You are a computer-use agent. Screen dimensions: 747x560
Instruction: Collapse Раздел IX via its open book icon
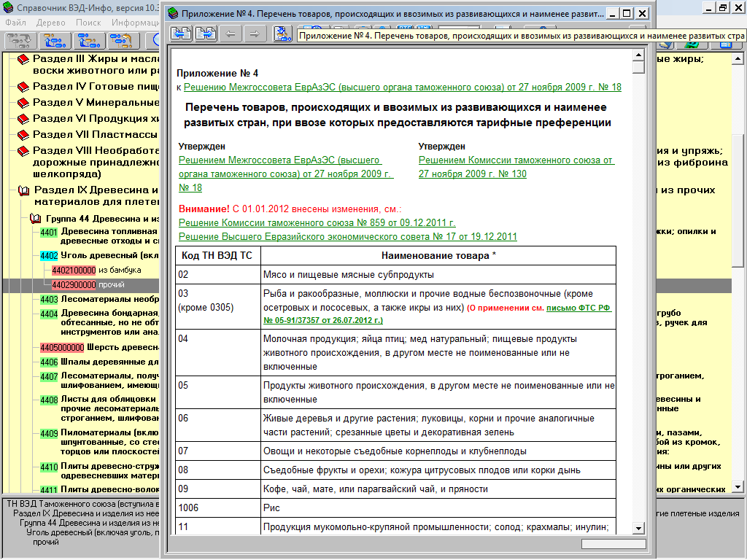tap(24, 191)
